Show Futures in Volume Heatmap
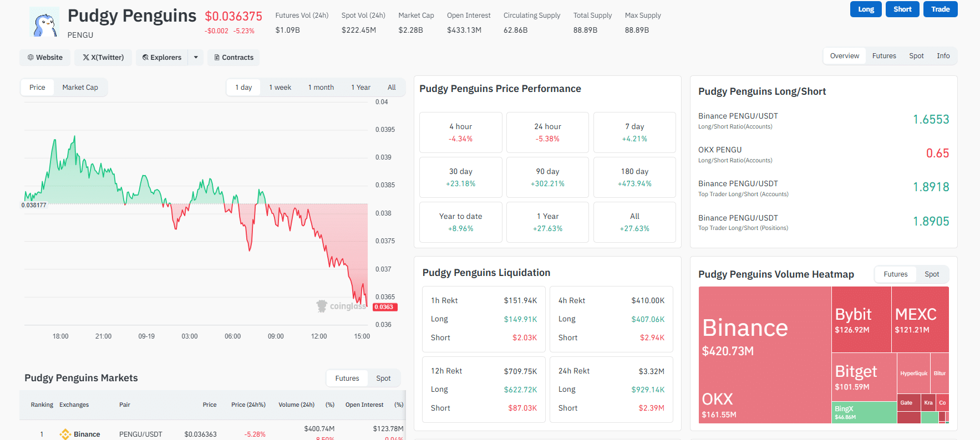 (895, 274)
